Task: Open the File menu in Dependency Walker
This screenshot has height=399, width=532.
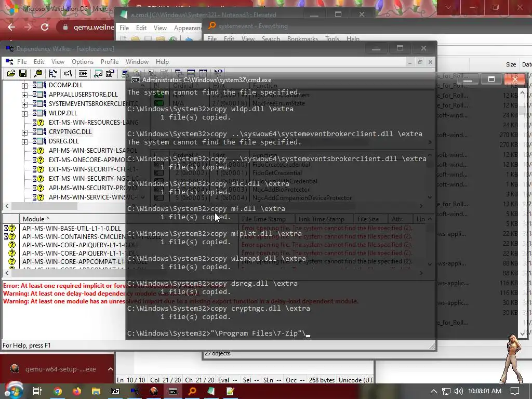Action: click(22, 62)
